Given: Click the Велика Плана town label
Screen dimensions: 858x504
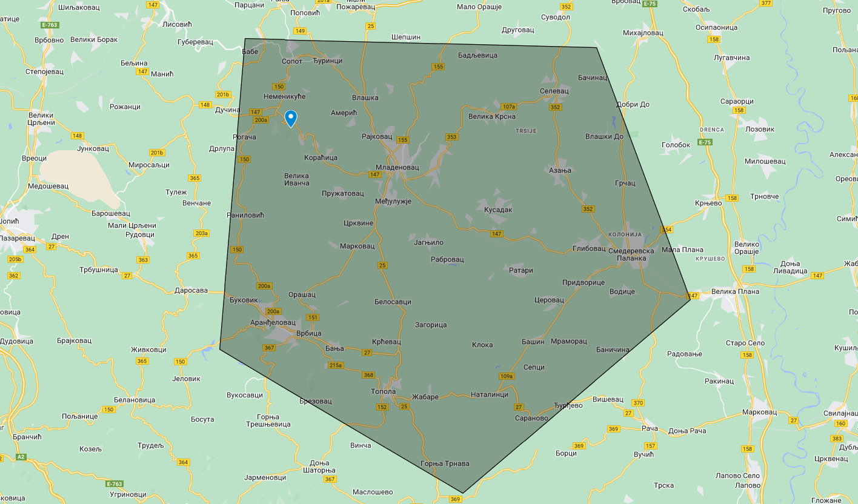Looking at the screenshot, I should click(735, 291).
